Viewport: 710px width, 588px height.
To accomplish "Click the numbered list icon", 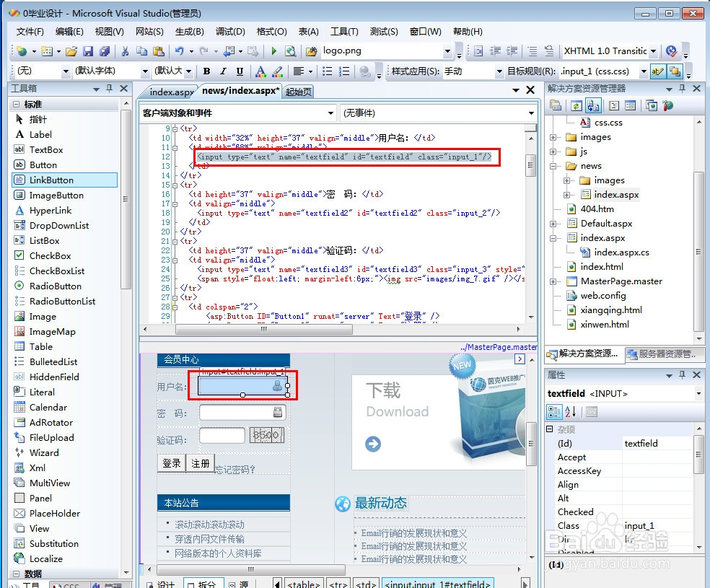I will point(344,71).
